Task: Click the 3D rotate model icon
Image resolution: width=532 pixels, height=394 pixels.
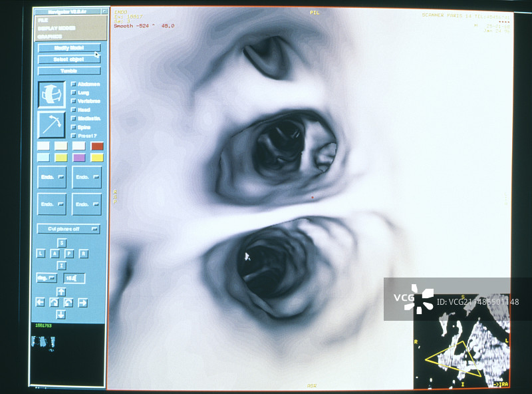Action: 51,95
